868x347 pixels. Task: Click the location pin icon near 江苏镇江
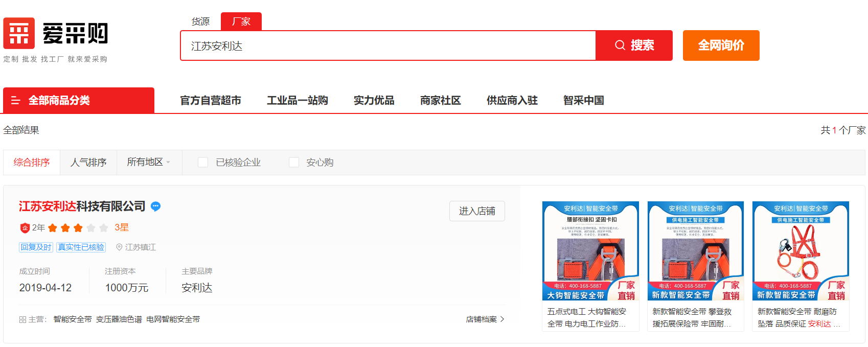click(119, 247)
